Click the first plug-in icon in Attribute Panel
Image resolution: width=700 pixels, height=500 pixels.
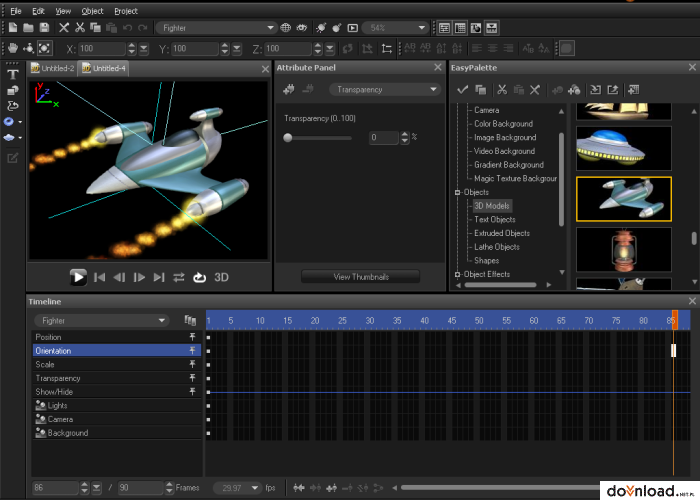289,89
